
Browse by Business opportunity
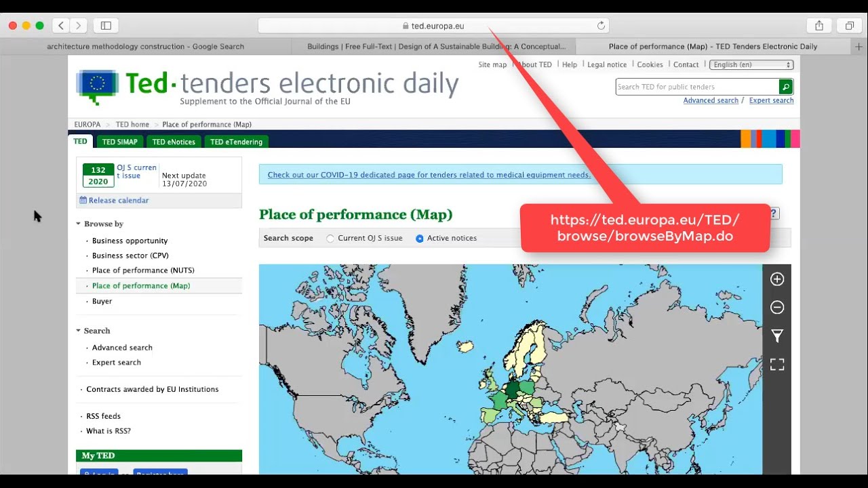click(130, 241)
